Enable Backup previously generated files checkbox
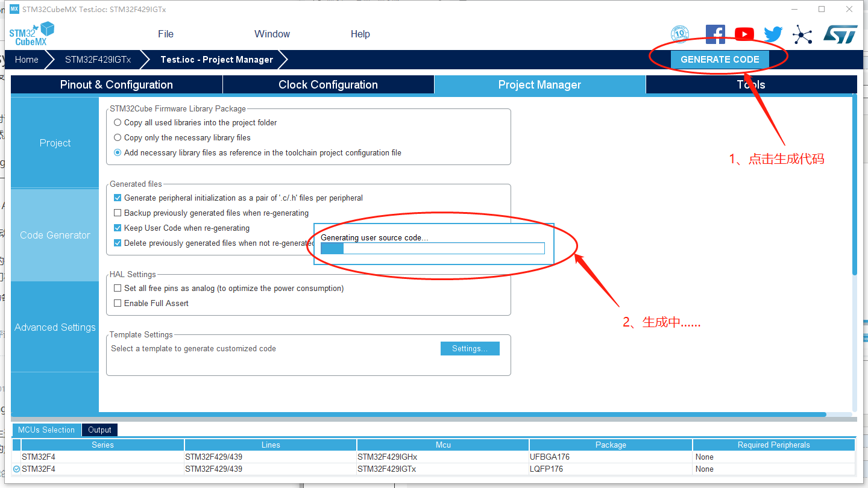 tap(118, 213)
